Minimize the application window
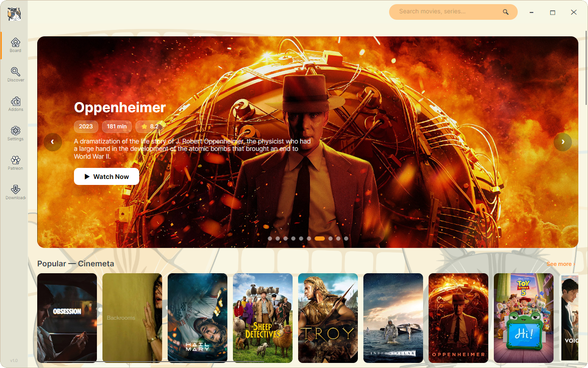Viewport: 588px width, 368px height. click(x=531, y=12)
